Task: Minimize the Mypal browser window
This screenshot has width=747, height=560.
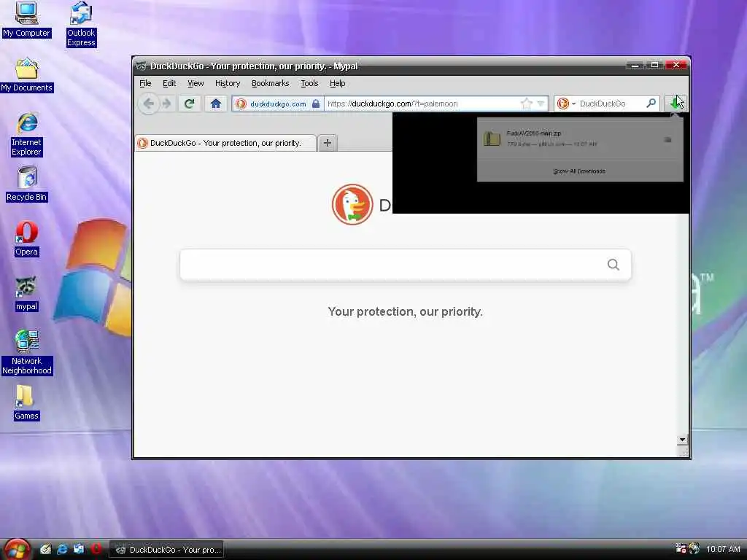Action: coord(635,65)
